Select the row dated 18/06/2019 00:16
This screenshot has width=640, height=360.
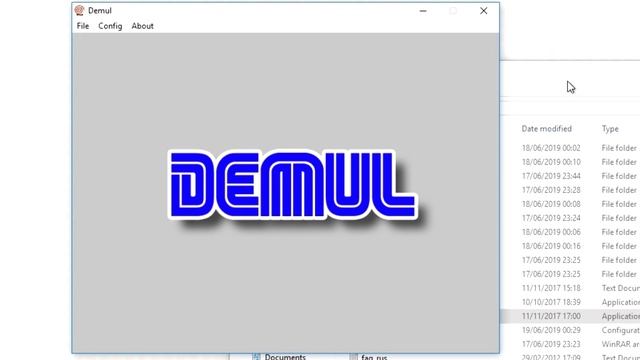[570, 246]
